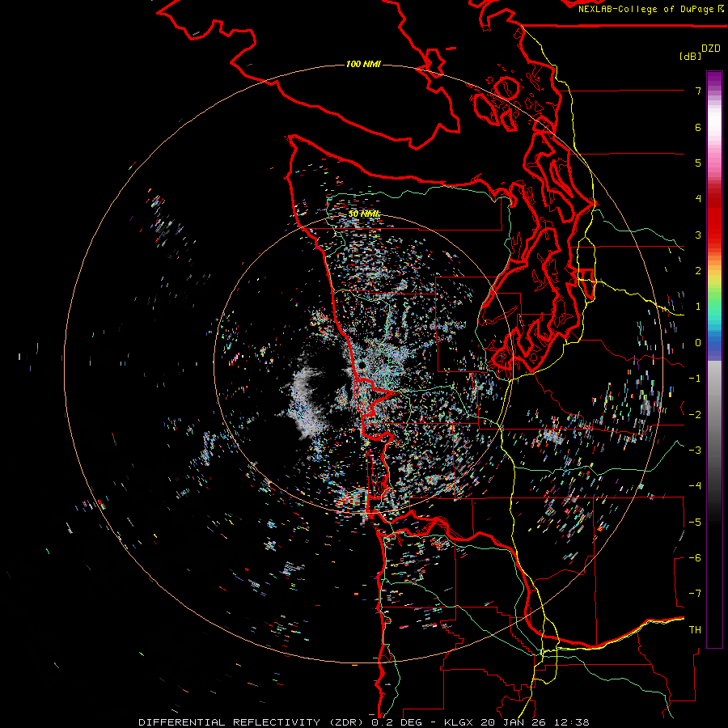Click the red 4 dB colorbar segment
Image resolution: width=728 pixels, height=728 pixels.
(714, 199)
